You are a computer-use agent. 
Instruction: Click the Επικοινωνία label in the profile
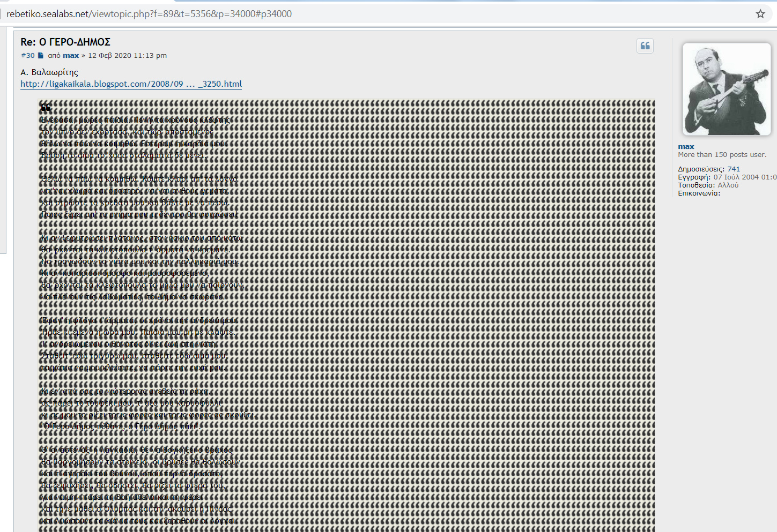(699, 193)
